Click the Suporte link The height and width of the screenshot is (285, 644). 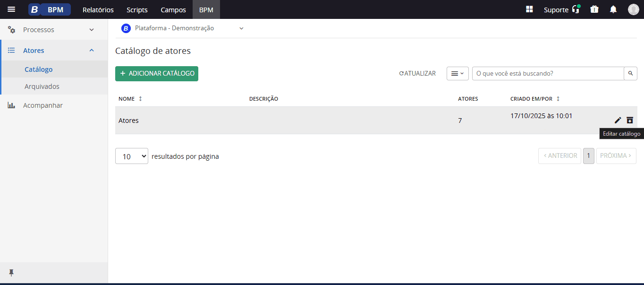tap(556, 9)
